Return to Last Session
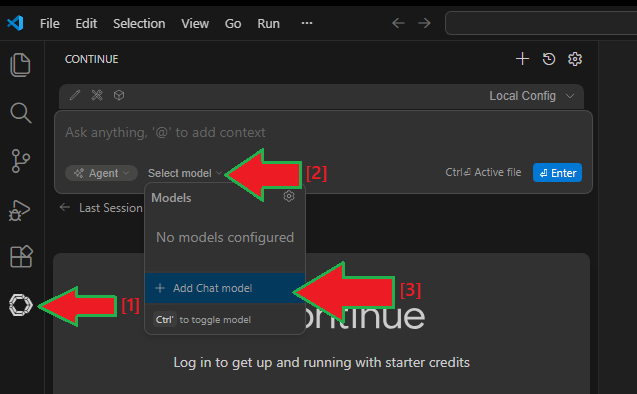This screenshot has height=394, width=637. point(102,208)
